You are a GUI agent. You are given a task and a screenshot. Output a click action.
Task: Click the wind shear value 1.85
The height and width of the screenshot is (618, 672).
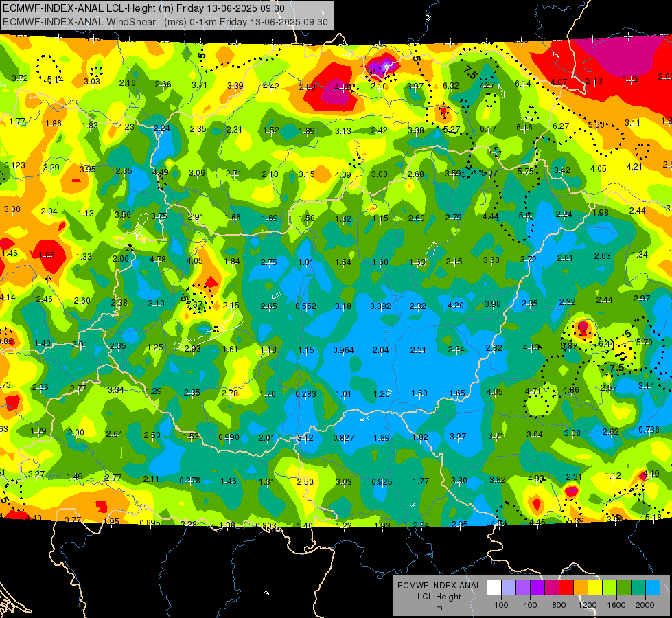pyautogui.click(x=47, y=255)
